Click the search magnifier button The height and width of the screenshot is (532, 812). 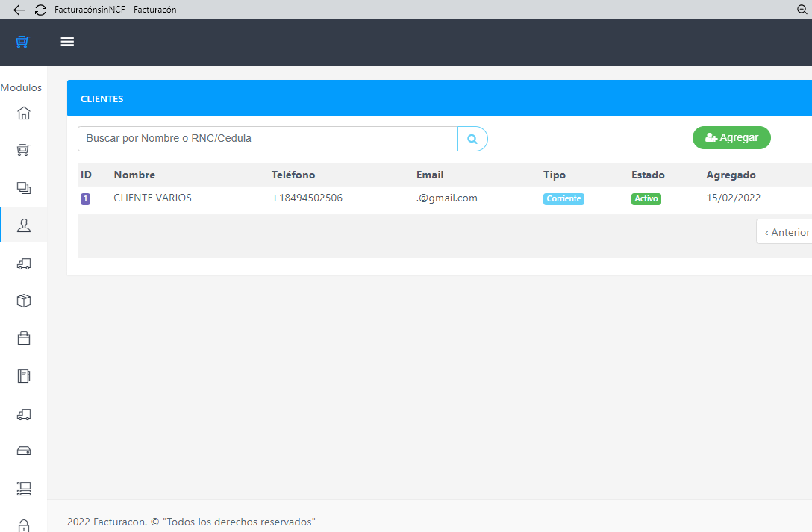pyautogui.click(x=472, y=139)
